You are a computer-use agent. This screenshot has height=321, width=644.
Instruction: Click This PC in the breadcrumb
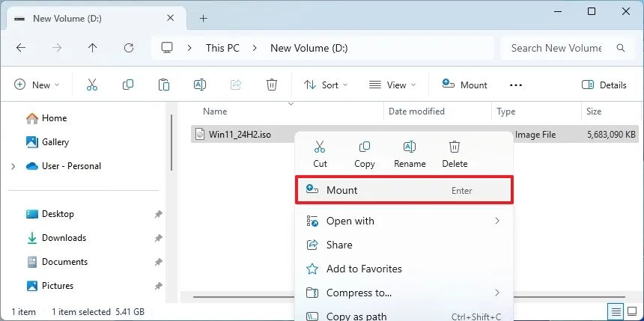(x=222, y=48)
